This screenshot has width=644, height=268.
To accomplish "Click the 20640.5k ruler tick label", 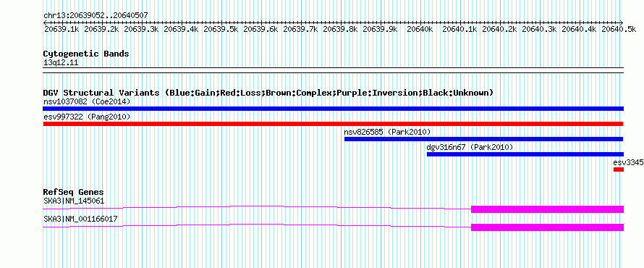I will pyautogui.click(x=619, y=29).
